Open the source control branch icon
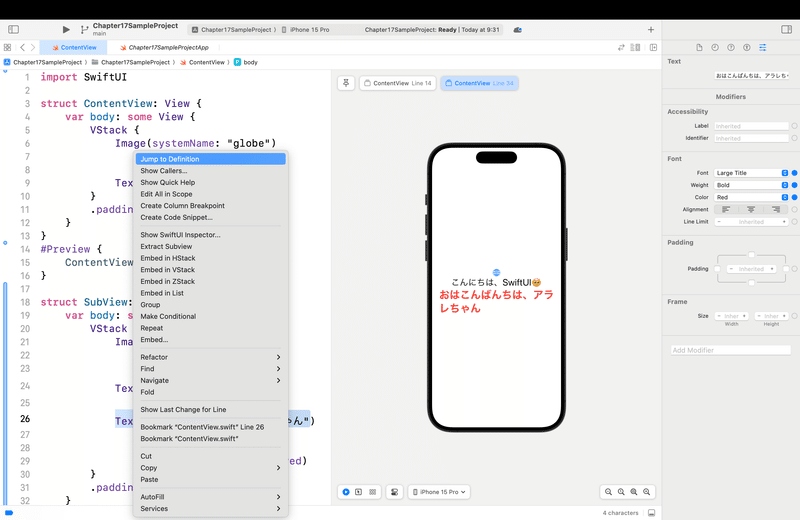The height and width of the screenshot is (520, 800). (84, 30)
